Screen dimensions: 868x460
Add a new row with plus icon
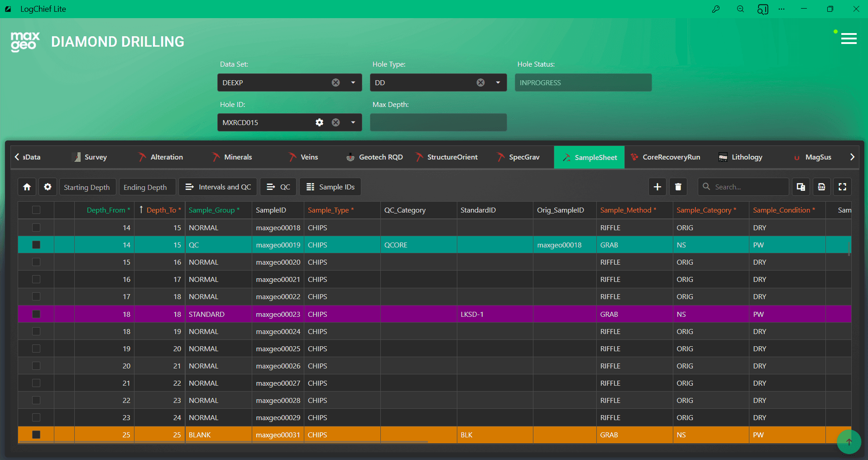pos(657,187)
